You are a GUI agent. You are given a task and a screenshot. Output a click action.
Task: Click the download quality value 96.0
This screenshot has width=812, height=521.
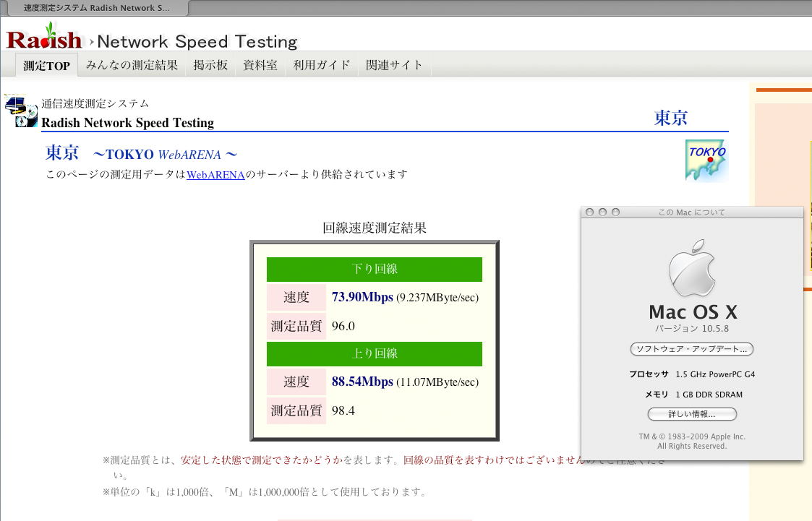tap(343, 326)
